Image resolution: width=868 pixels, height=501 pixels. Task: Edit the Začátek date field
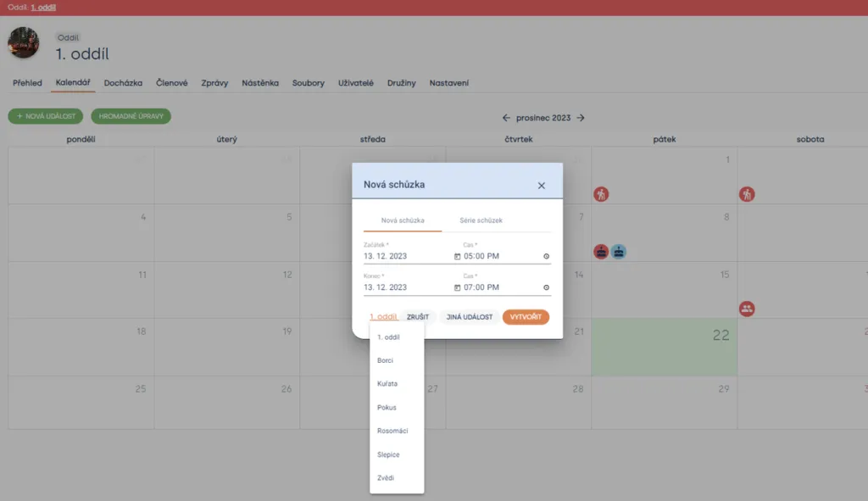click(408, 256)
